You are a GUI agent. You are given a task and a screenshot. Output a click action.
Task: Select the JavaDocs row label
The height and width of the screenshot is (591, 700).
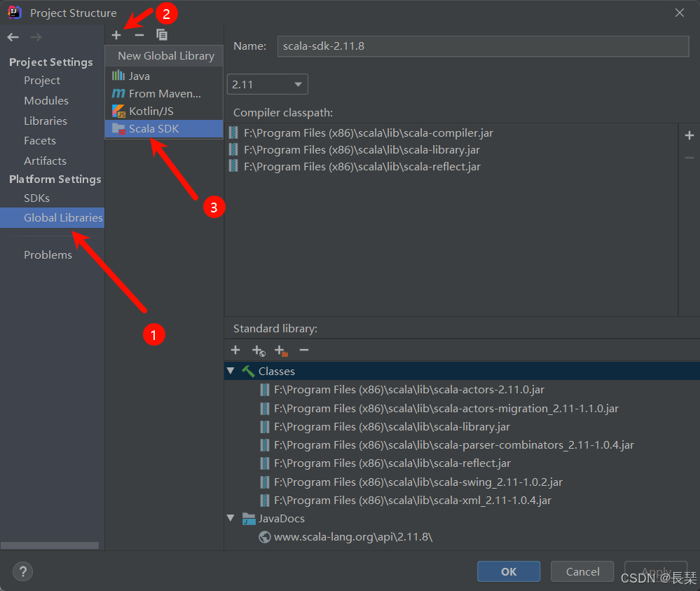click(281, 519)
